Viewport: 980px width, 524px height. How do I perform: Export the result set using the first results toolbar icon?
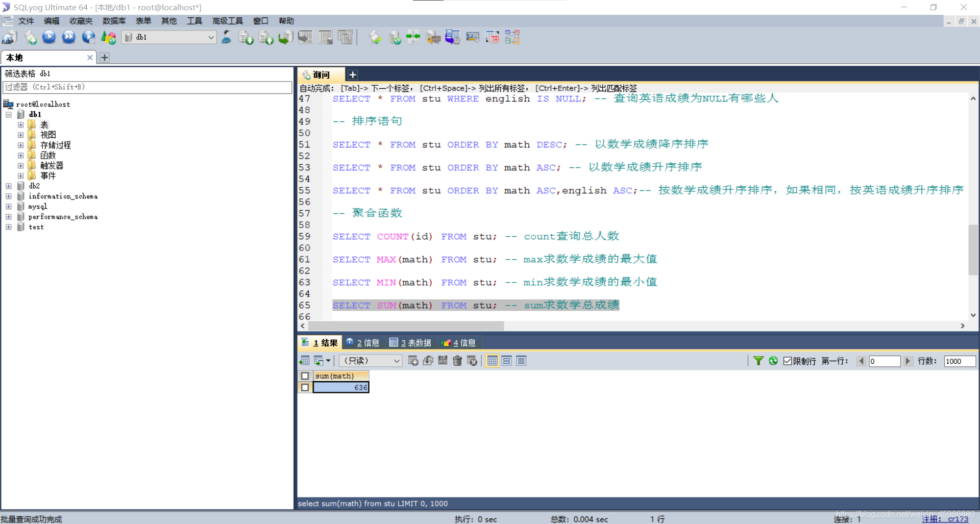point(304,361)
